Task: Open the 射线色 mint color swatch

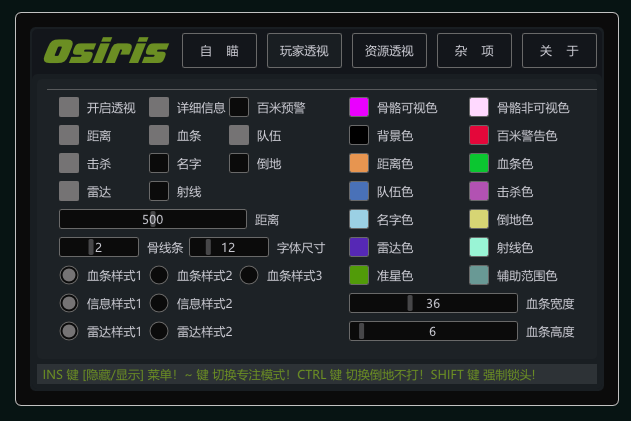Action: coord(479,247)
